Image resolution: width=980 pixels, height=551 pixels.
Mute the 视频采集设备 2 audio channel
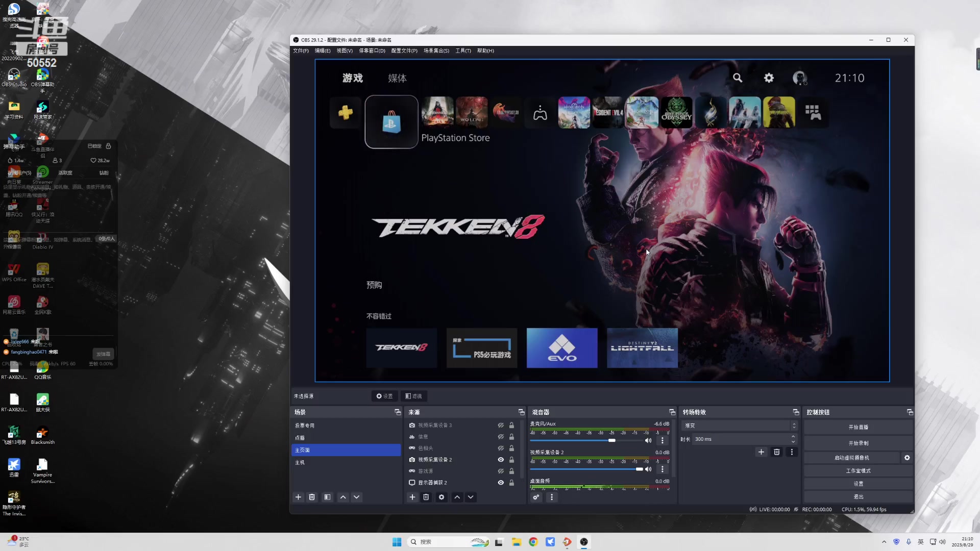coord(648,469)
